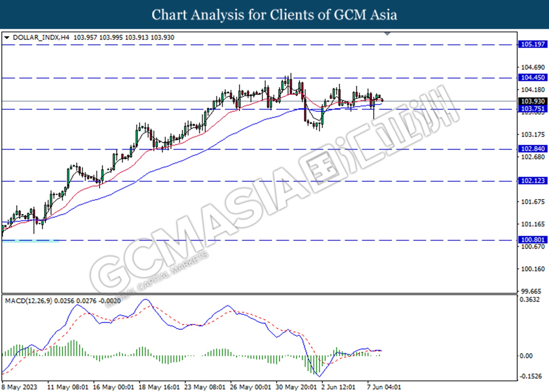Viewport: 549px width, 392px height.
Task: Click the MACD scale value 0.3632
Action: click(x=530, y=299)
